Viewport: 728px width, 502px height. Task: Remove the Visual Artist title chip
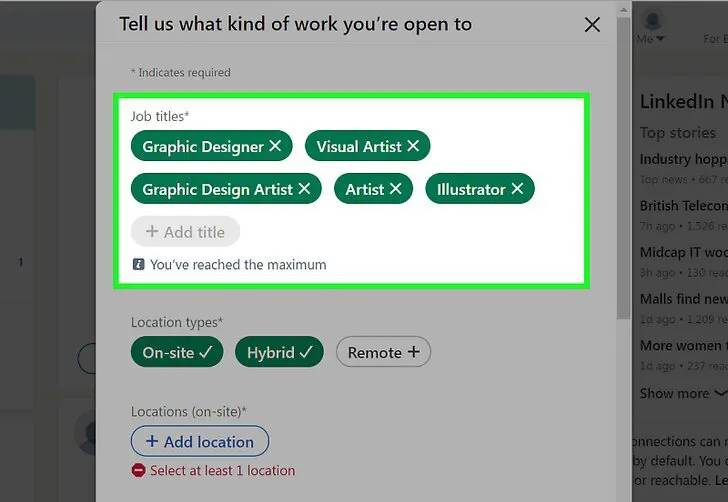pos(413,146)
